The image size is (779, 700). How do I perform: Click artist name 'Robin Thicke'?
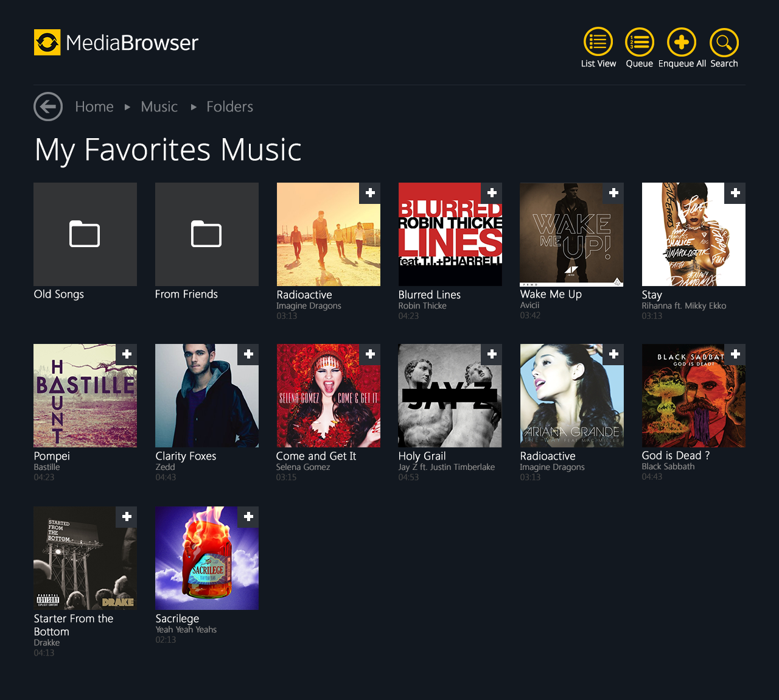tap(422, 306)
